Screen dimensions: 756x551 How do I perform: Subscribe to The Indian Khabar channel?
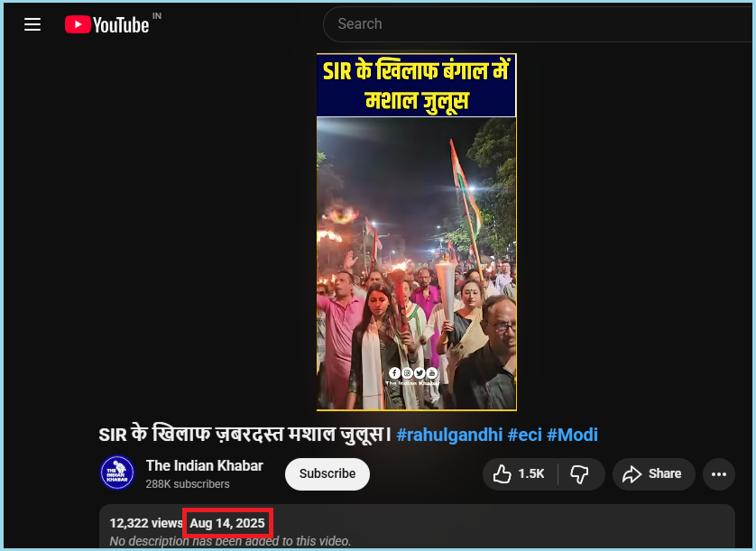pos(327,473)
